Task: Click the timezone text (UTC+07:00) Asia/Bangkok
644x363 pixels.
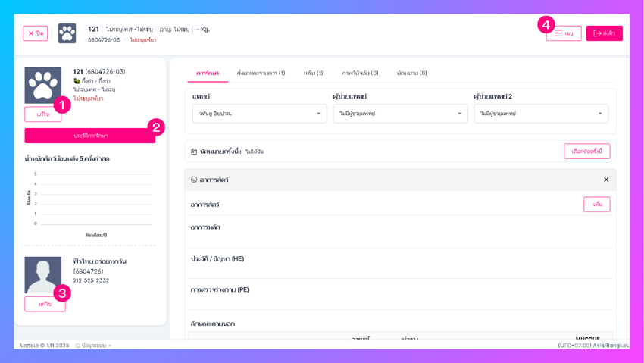Action: pos(593,346)
